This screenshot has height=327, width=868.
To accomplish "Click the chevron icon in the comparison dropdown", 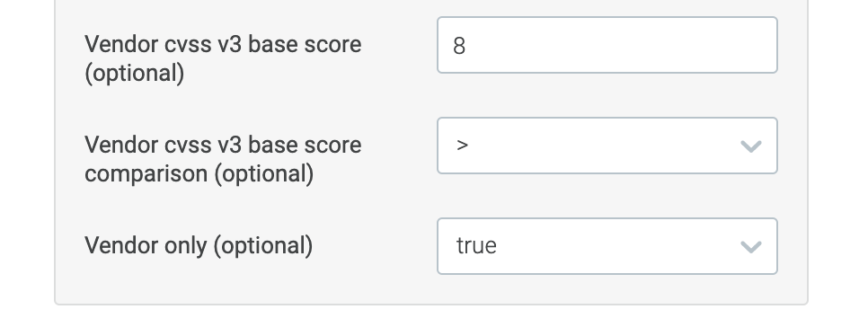I will click(750, 146).
